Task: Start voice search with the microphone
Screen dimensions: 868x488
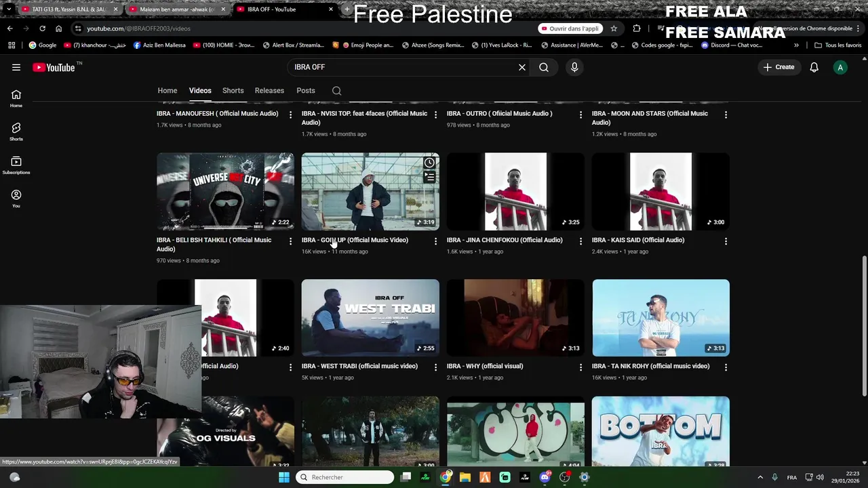Action: tap(574, 67)
